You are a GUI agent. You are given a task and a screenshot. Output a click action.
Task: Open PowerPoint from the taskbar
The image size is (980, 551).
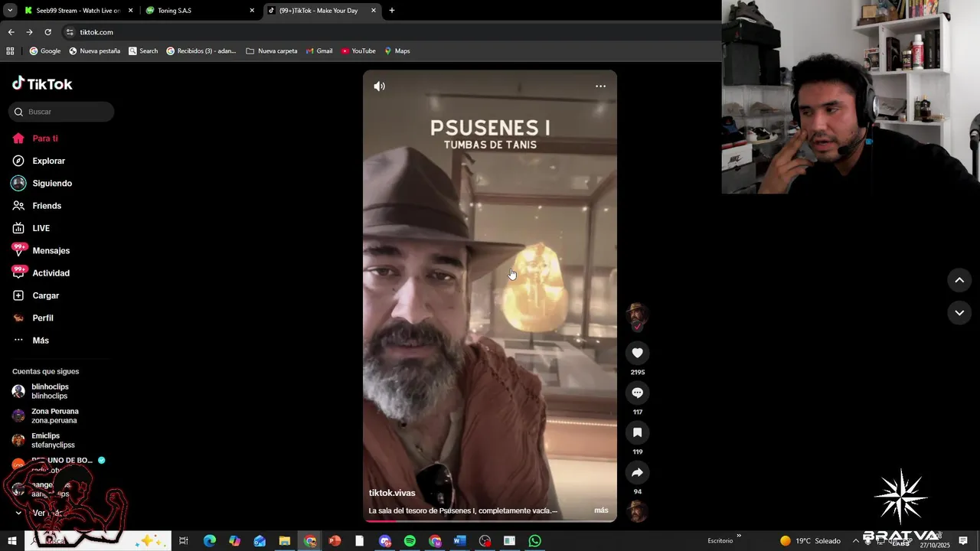(x=335, y=541)
